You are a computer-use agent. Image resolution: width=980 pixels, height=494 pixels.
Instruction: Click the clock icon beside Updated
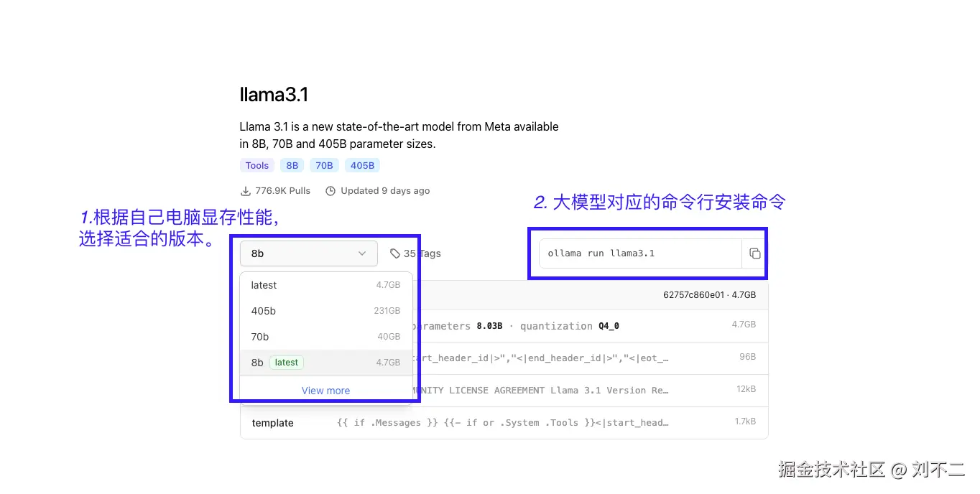pos(330,191)
